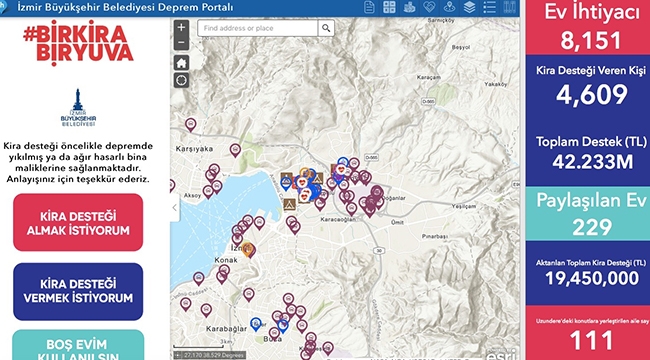Click Kira Desteği Vermek İstiyorum button
Viewport: 650px width, 360px height.
point(78,291)
